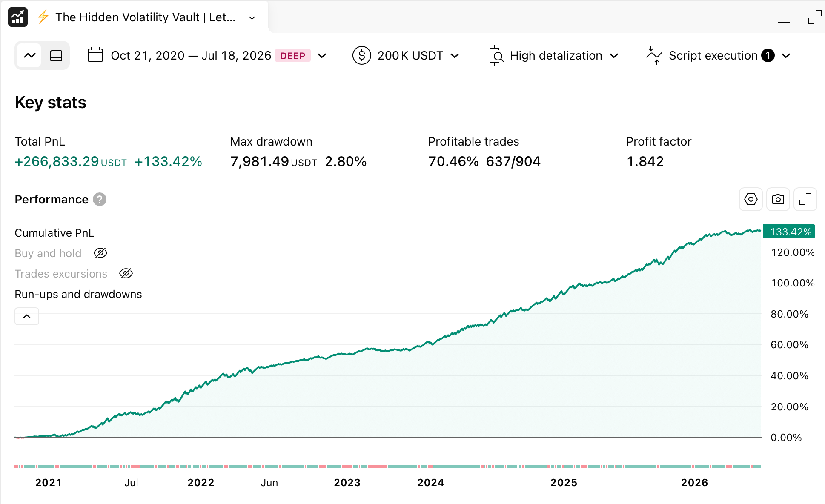Image resolution: width=825 pixels, height=504 pixels.
Task: Click the Strategy Tester chart logo icon
Action: (x=18, y=17)
